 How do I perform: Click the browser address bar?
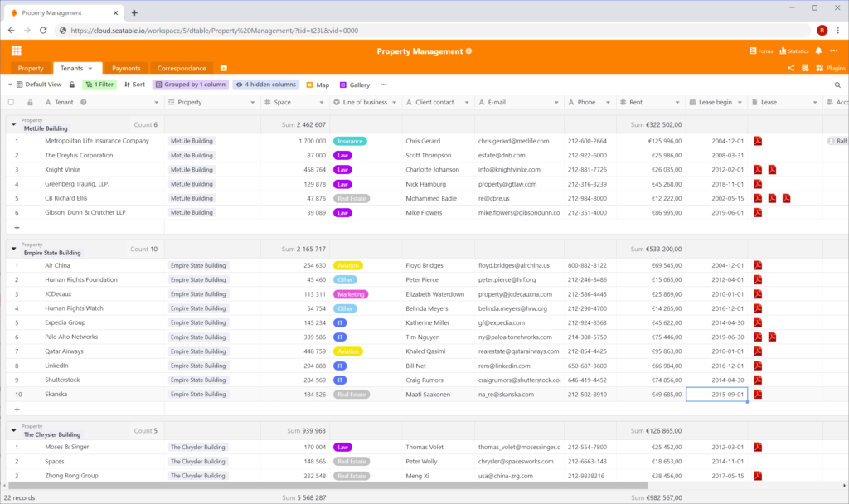(433, 31)
